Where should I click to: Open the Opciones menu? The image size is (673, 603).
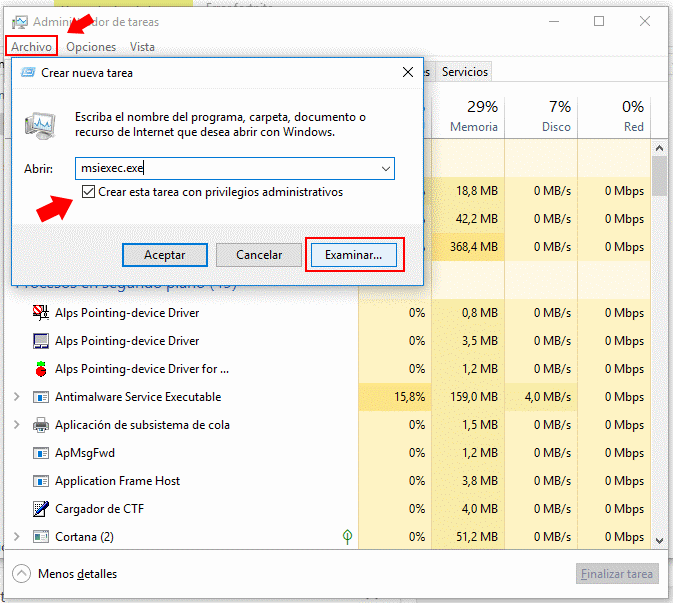click(91, 47)
